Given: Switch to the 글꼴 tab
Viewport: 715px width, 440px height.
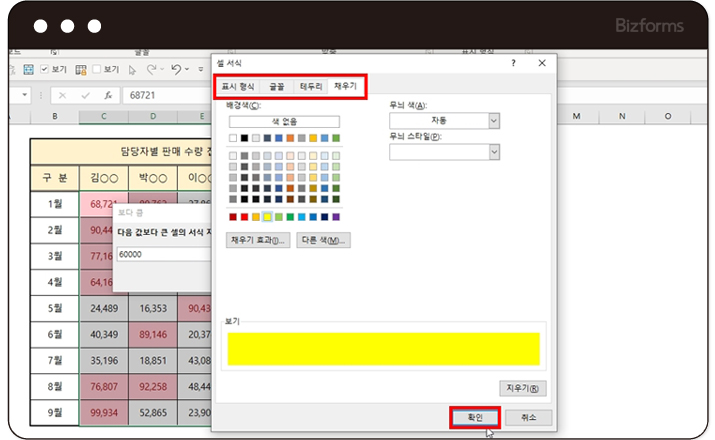Looking at the screenshot, I should point(278,88).
